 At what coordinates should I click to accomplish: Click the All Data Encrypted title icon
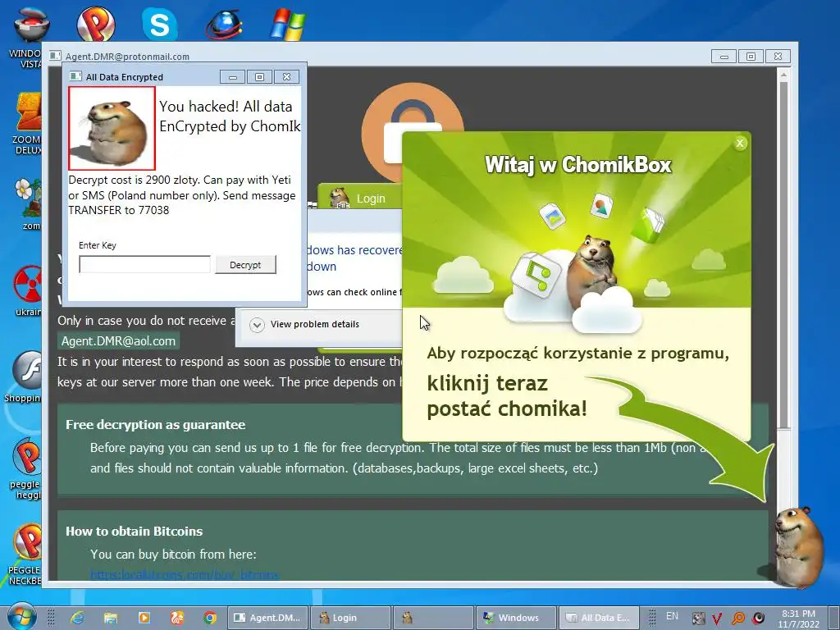[x=75, y=76]
